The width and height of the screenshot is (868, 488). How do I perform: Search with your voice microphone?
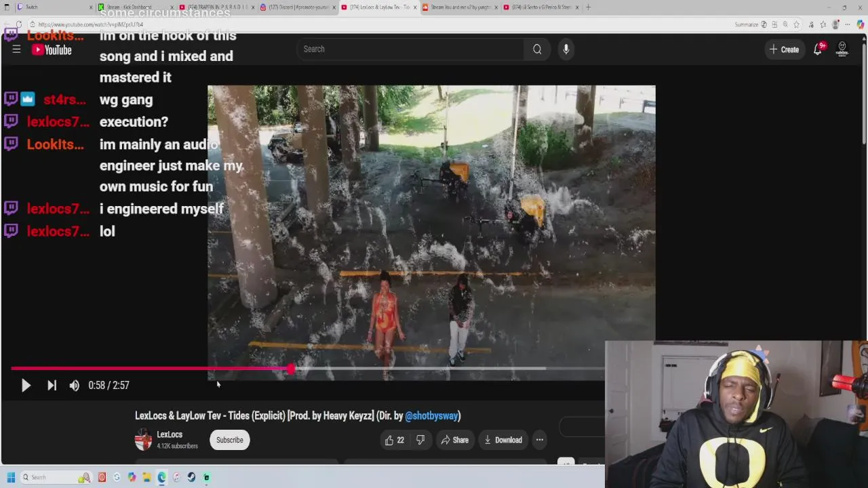566,49
